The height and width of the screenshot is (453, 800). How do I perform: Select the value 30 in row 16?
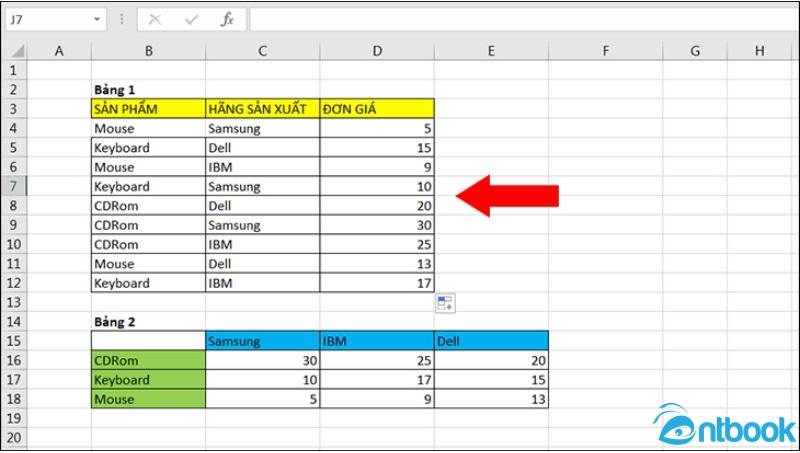263,361
